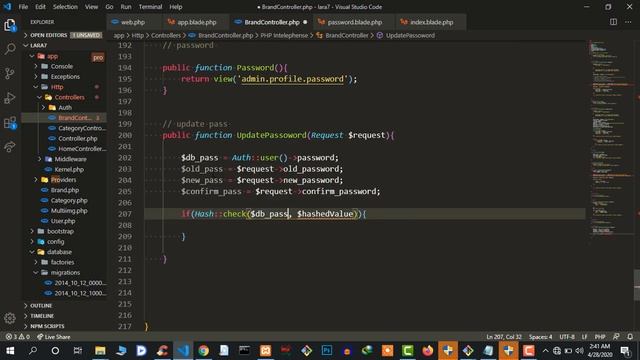The width and height of the screenshot is (640, 360).
Task: Open the Edit menu
Action: click(40, 7)
